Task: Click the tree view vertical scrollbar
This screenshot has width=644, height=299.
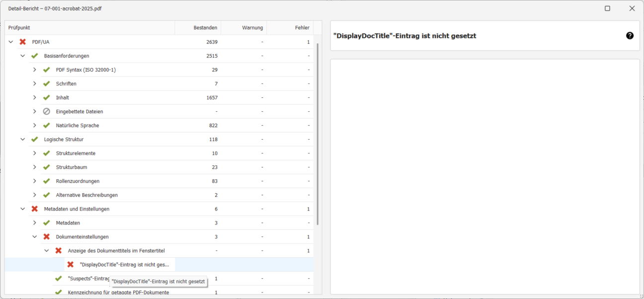Action: [x=318, y=134]
